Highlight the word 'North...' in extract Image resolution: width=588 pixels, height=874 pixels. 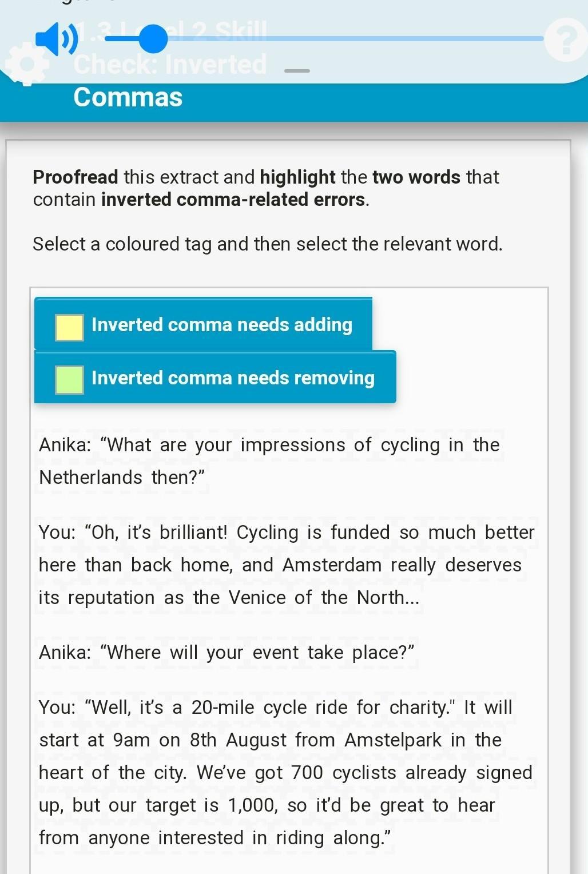(x=388, y=598)
